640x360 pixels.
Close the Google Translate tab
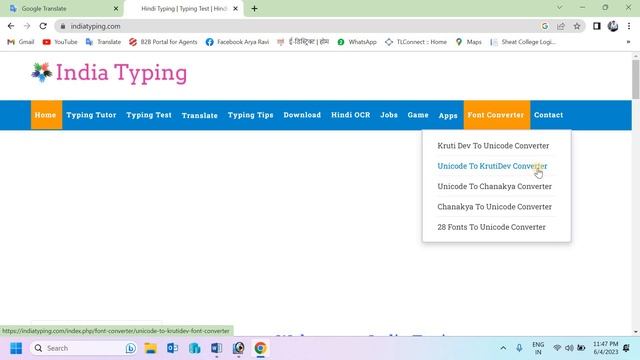coord(116,9)
